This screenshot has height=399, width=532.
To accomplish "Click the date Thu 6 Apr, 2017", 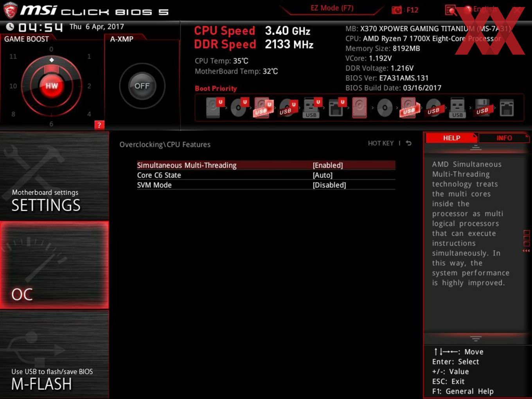I will 97,27.
